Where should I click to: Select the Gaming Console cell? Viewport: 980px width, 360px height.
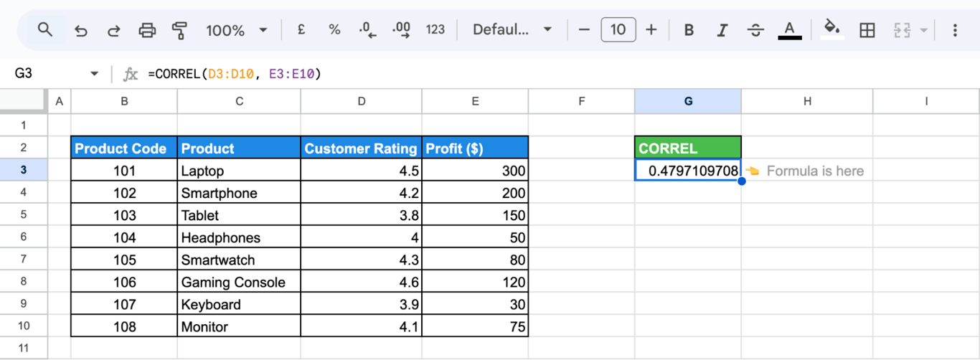point(239,282)
